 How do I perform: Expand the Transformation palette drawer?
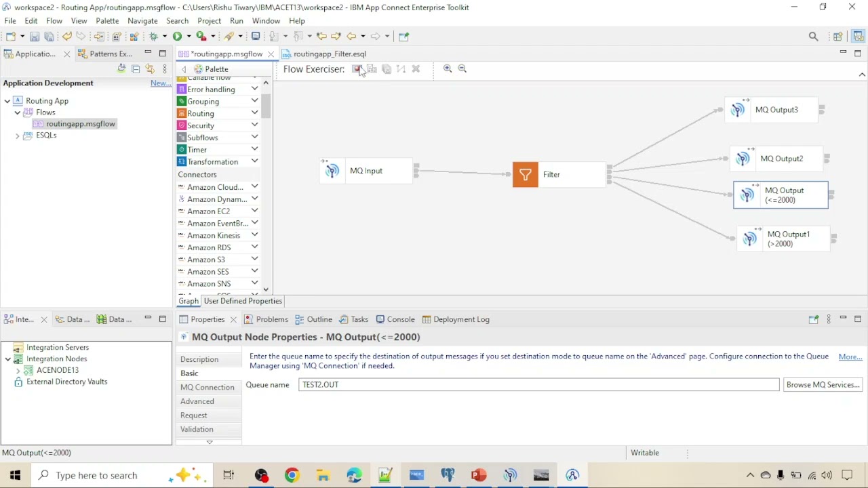click(x=254, y=161)
